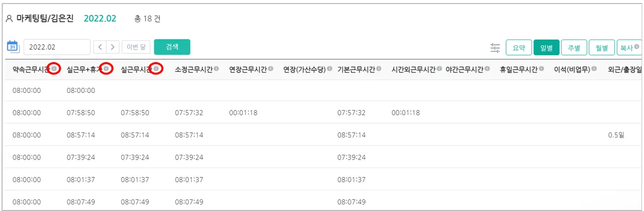
Task: Click the 2022.02 date input field
Action: tap(56, 47)
